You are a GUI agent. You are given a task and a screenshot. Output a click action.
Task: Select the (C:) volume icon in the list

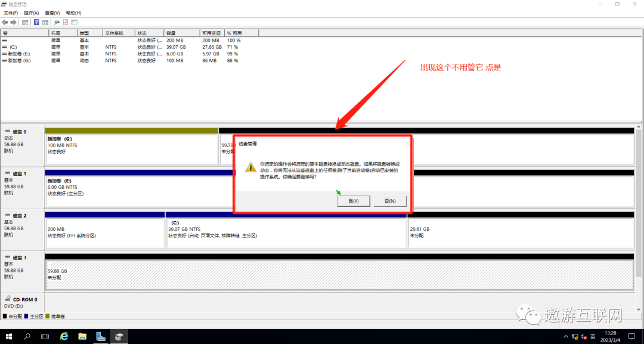(x=5, y=47)
